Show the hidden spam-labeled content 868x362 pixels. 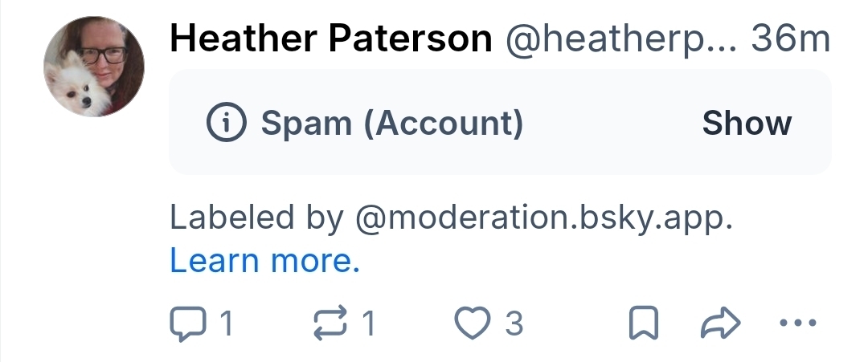point(747,123)
